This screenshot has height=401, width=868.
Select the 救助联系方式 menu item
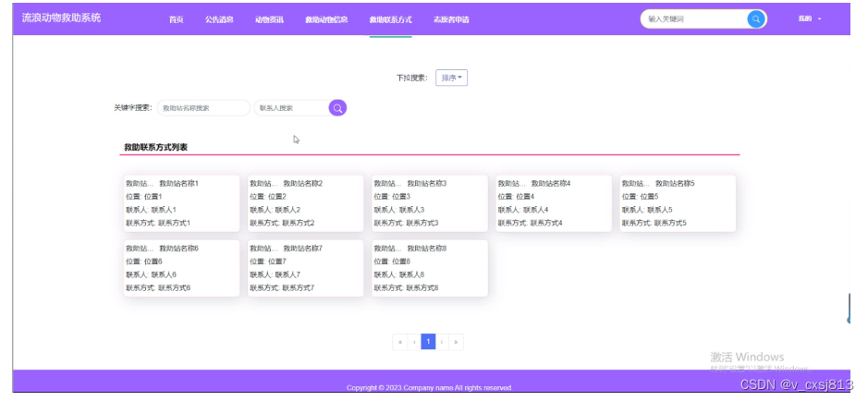coord(391,19)
